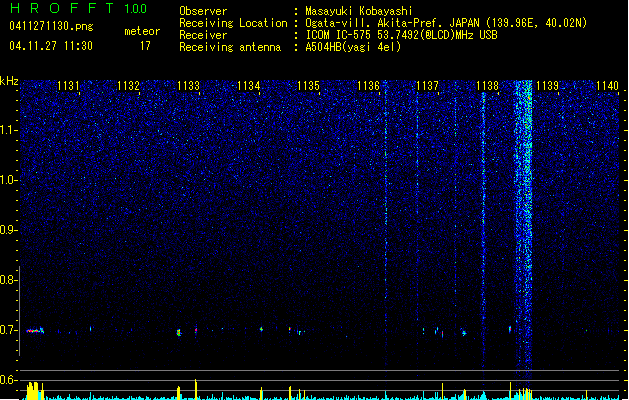Click observer name Masayuki Kobayashi
Screen dimensions: 629x400
coord(359,11)
